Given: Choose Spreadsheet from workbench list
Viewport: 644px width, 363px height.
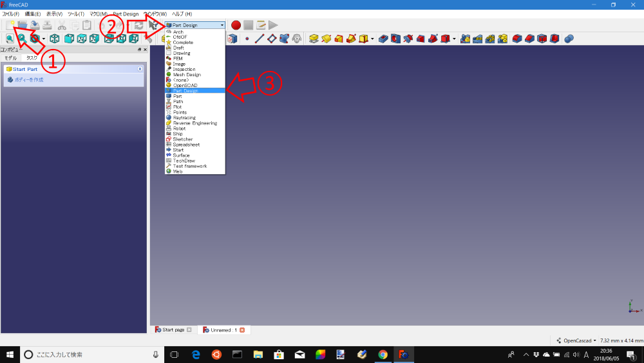Looking at the screenshot, I should 195,144.
